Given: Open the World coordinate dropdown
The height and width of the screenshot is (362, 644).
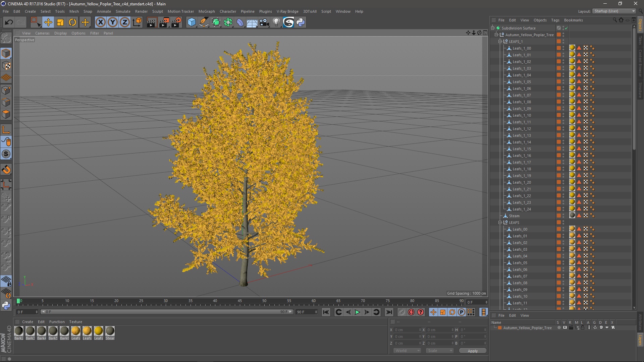Looking at the screenshot, I should (x=407, y=351).
